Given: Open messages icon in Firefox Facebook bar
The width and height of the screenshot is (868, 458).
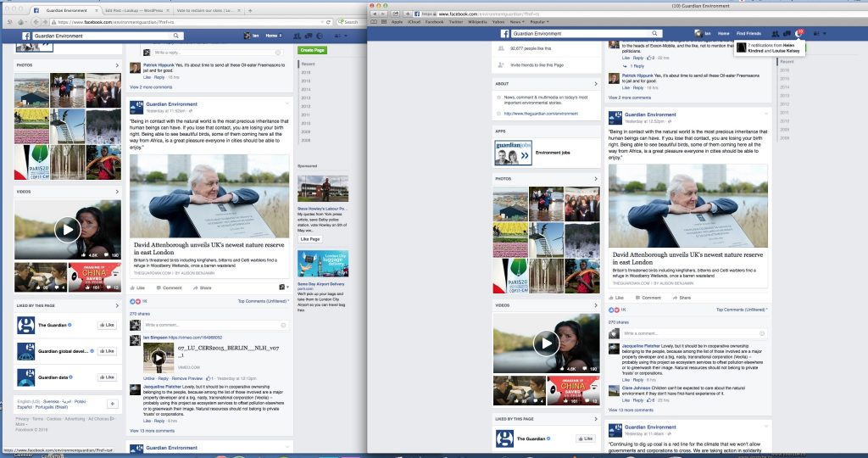Looking at the screenshot, I should coord(309,36).
